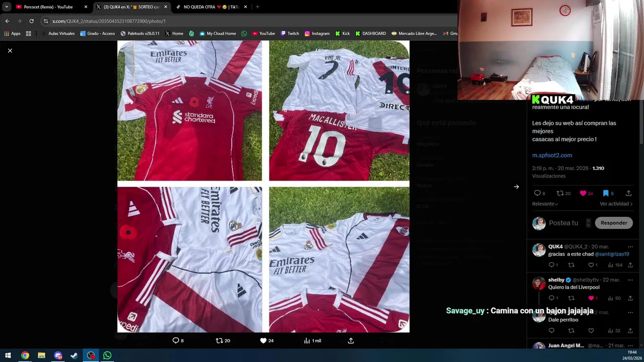Open the m.spfoot2.com link
Viewport: 644px width, 362px height.
coord(552,155)
